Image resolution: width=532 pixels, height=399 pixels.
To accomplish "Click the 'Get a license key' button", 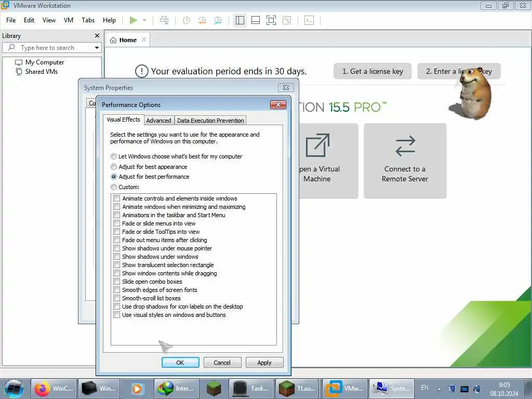I will (x=373, y=71).
